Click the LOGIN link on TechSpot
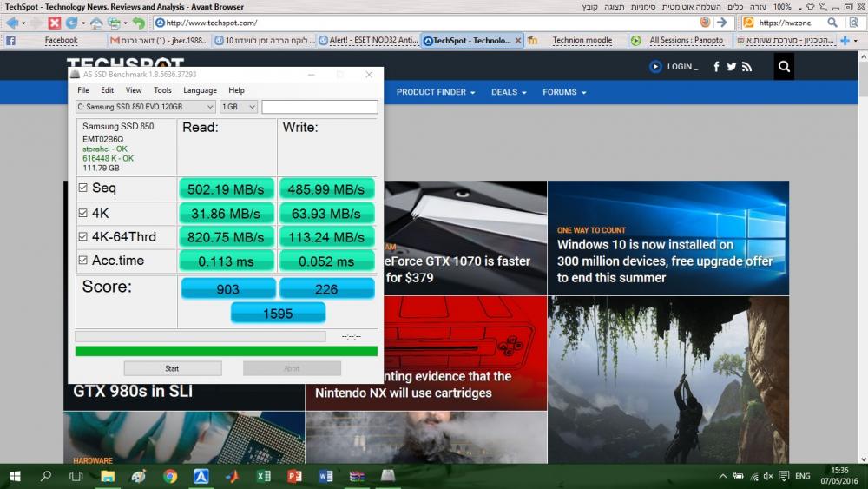 [x=682, y=67]
